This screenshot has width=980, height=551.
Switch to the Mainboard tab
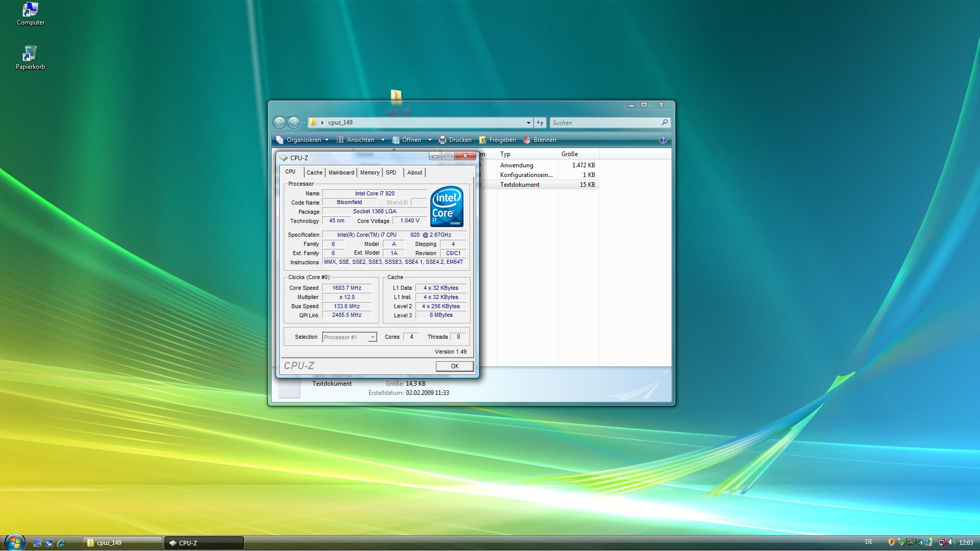coord(341,172)
